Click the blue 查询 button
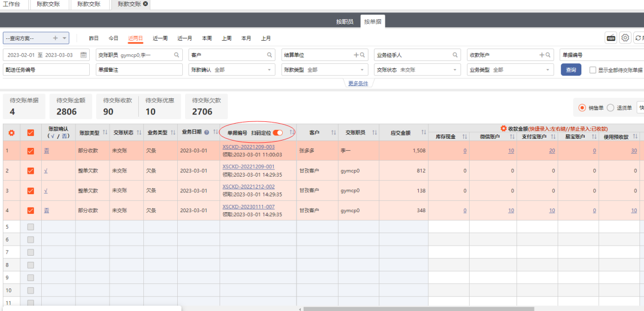This screenshot has width=644, height=311. click(571, 70)
